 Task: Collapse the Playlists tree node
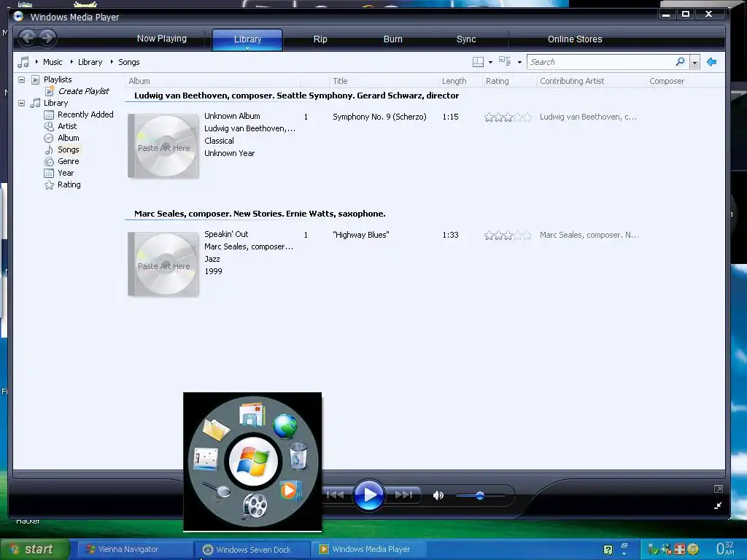21,79
